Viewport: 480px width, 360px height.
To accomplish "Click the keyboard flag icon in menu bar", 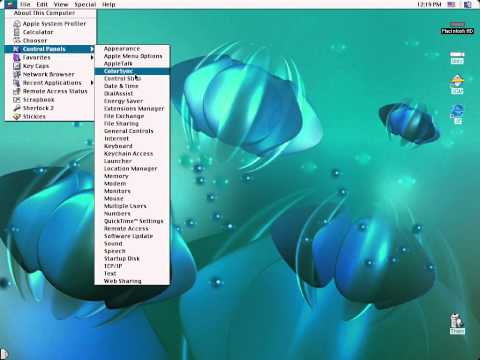I will (451, 4).
